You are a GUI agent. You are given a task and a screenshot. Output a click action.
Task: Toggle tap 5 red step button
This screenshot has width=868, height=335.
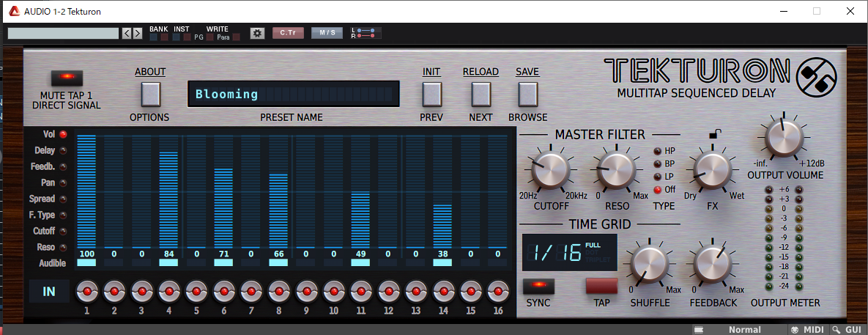(196, 291)
